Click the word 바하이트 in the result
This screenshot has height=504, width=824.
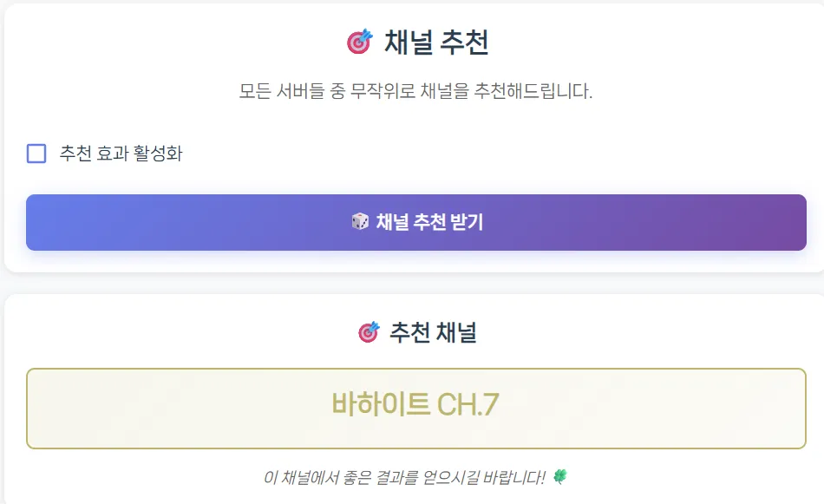[x=380, y=404]
